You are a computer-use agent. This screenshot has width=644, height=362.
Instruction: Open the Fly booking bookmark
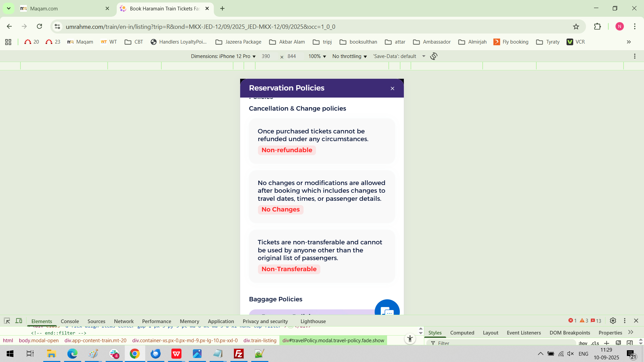point(511,42)
